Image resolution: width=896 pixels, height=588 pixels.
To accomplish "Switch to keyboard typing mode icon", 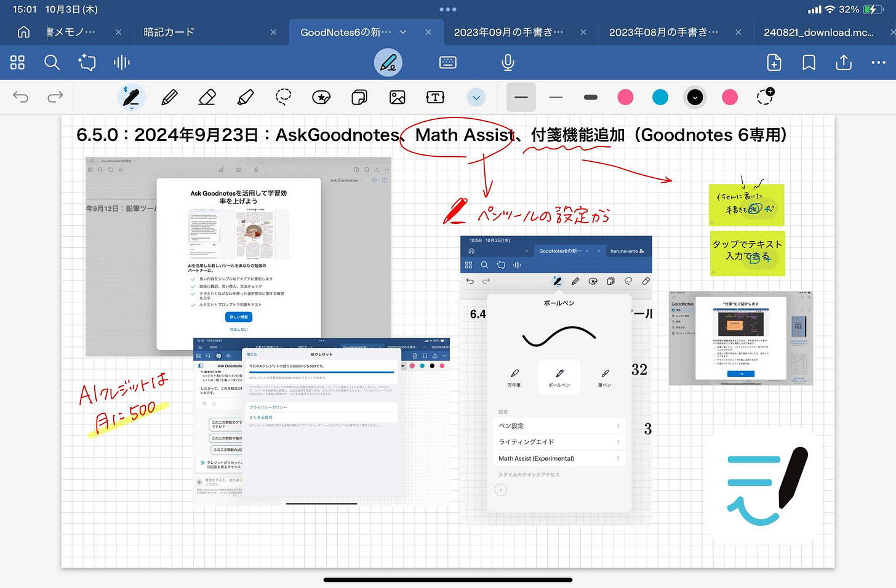I will pos(447,62).
